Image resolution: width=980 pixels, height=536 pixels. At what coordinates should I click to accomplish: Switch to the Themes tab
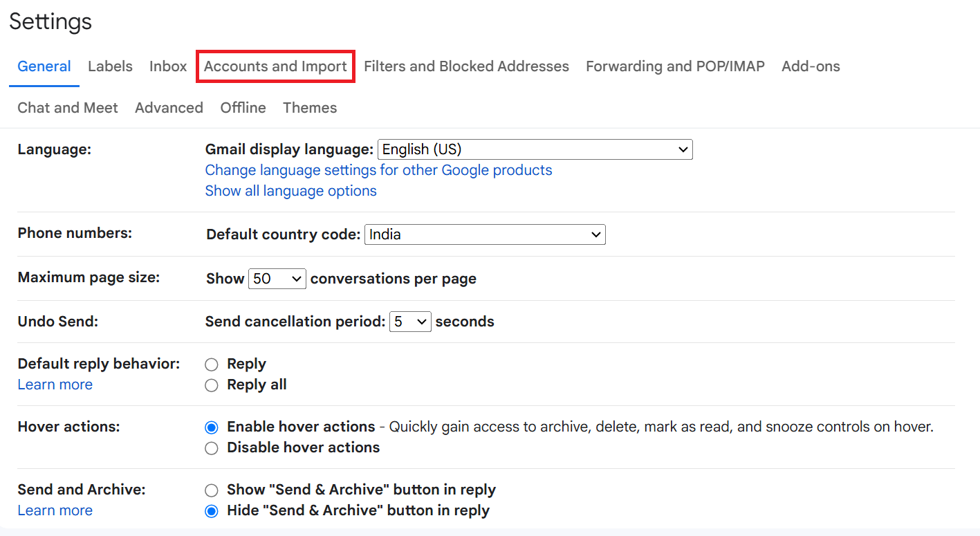(x=310, y=108)
